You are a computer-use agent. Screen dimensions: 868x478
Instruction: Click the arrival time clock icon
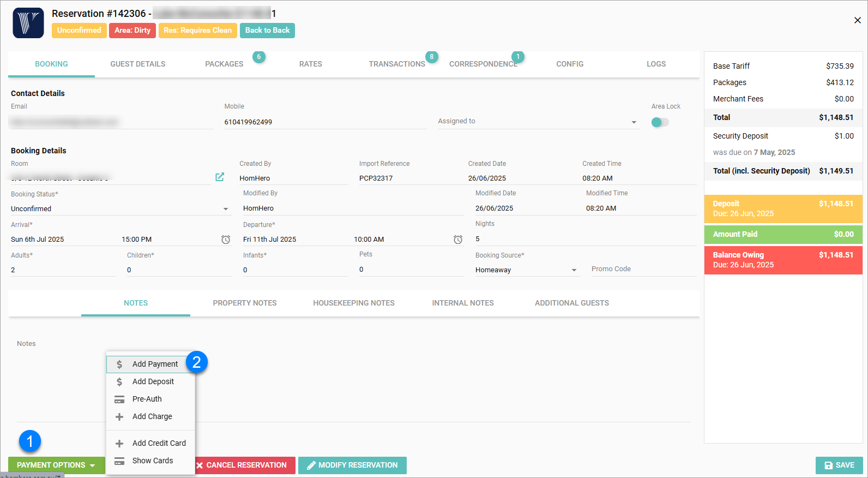coord(226,240)
